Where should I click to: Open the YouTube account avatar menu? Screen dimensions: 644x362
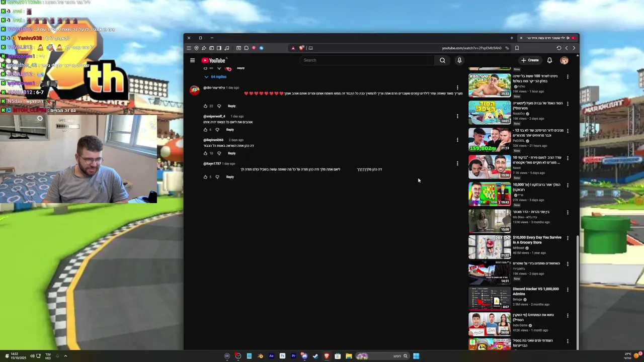[x=565, y=60]
